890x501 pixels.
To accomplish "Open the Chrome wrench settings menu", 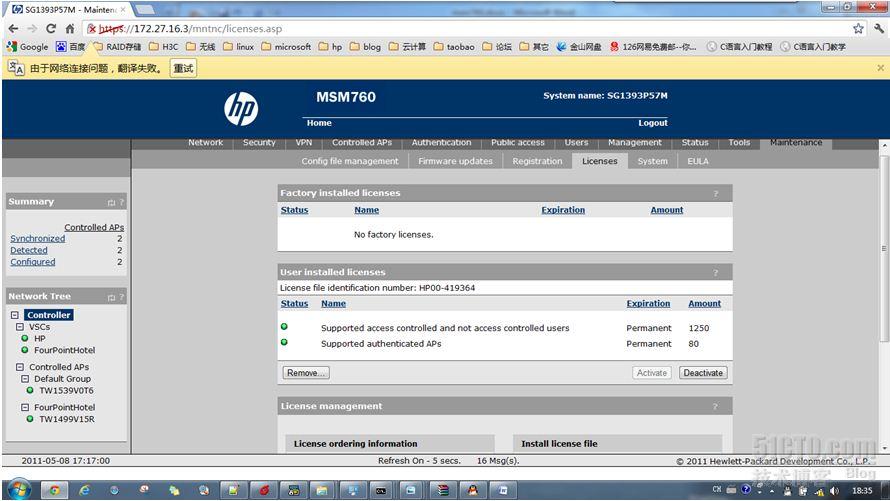I will pyautogui.click(x=879, y=28).
